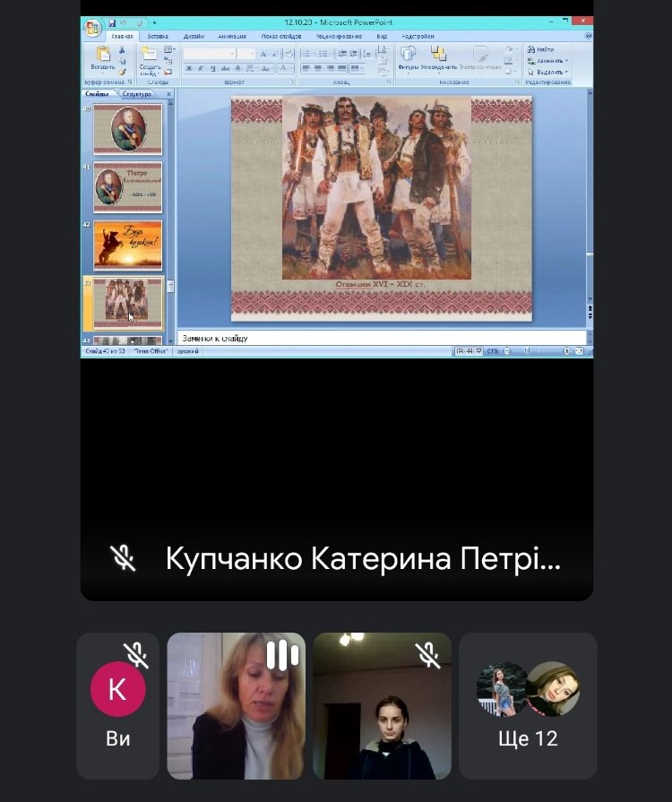Screen dimensions: 672x802
Task: Click the Format Painter brush icon
Action: pos(122,72)
